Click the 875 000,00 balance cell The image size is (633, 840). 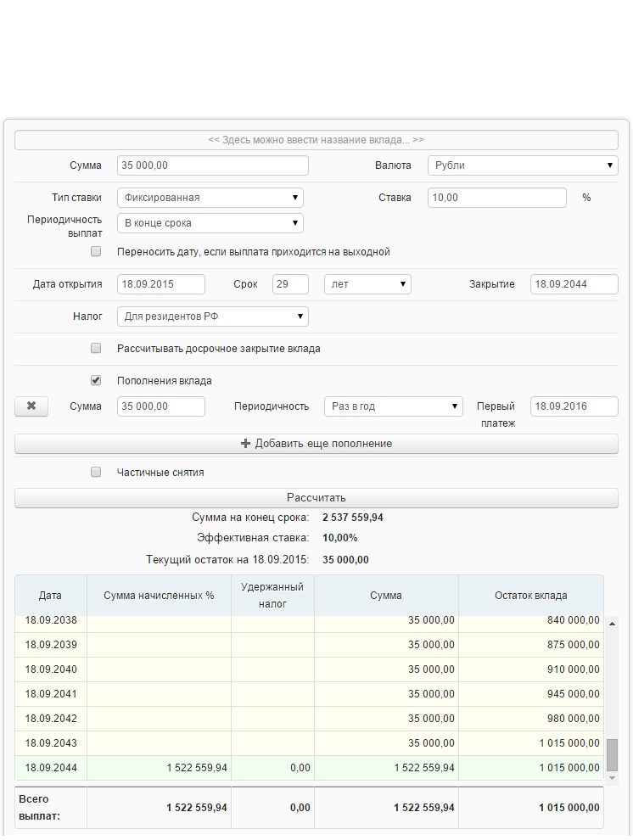pos(530,645)
